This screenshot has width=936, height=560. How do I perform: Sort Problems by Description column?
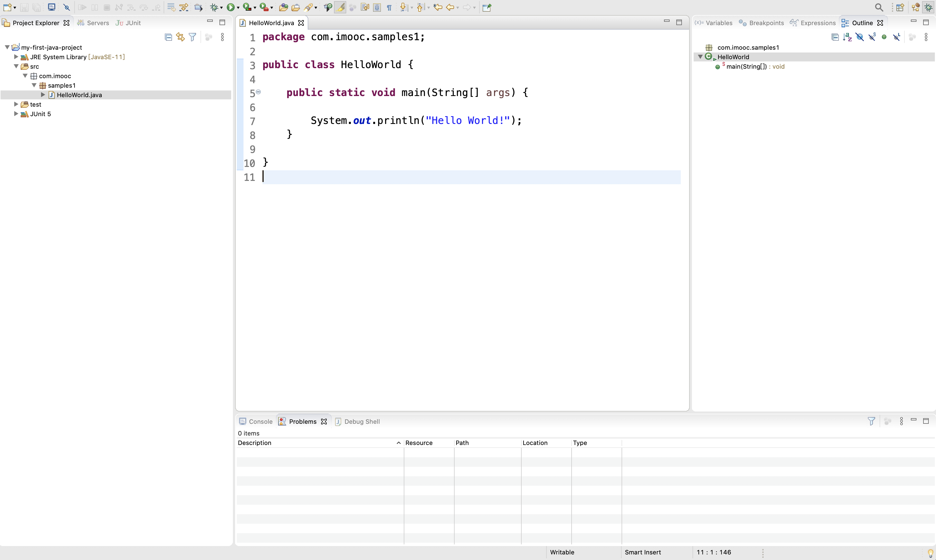click(320, 443)
